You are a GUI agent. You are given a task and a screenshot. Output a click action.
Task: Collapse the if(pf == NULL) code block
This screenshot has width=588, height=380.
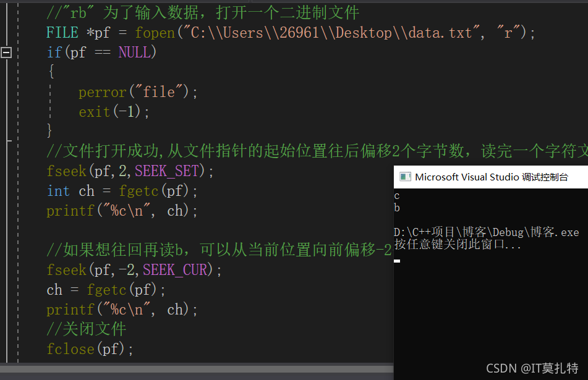pyautogui.click(x=6, y=52)
